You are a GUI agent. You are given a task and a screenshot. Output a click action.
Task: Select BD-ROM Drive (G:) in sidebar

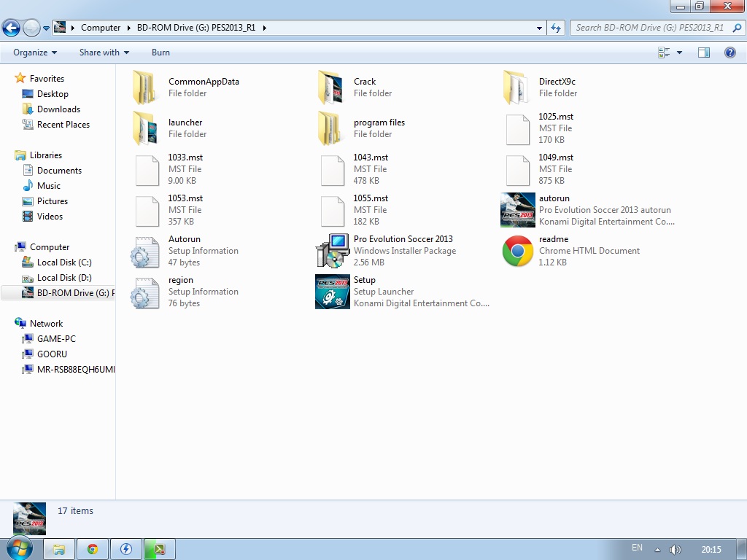tap(58, 292)
